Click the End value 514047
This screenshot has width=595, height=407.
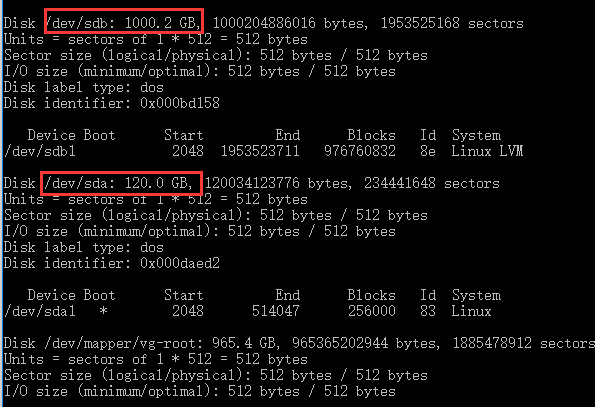click(x=275, y=311)
